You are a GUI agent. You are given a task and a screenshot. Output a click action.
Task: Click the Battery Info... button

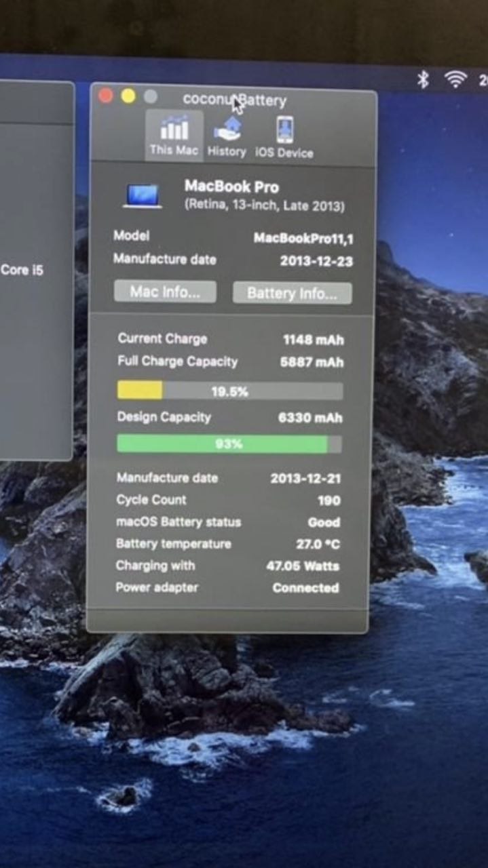292,293
